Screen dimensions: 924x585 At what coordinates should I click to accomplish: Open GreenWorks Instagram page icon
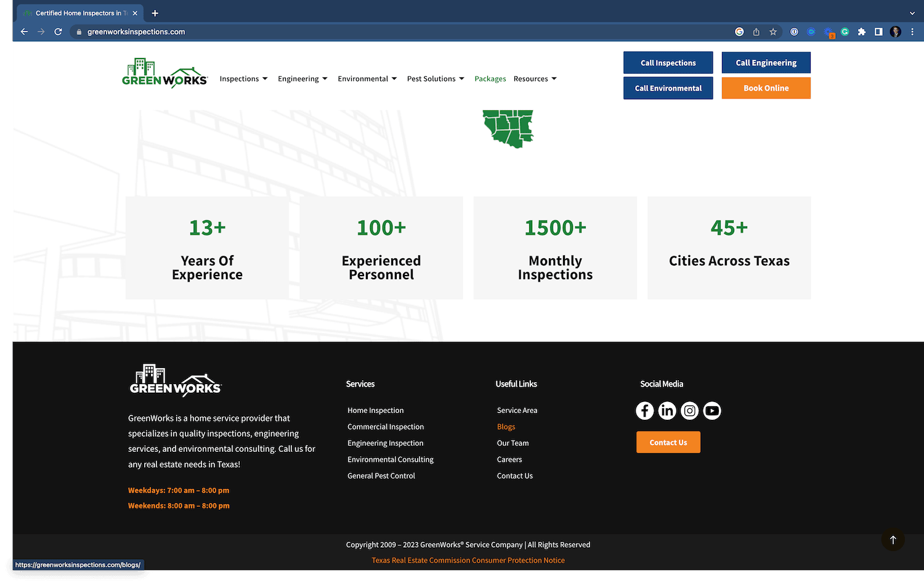pos(690,411)
